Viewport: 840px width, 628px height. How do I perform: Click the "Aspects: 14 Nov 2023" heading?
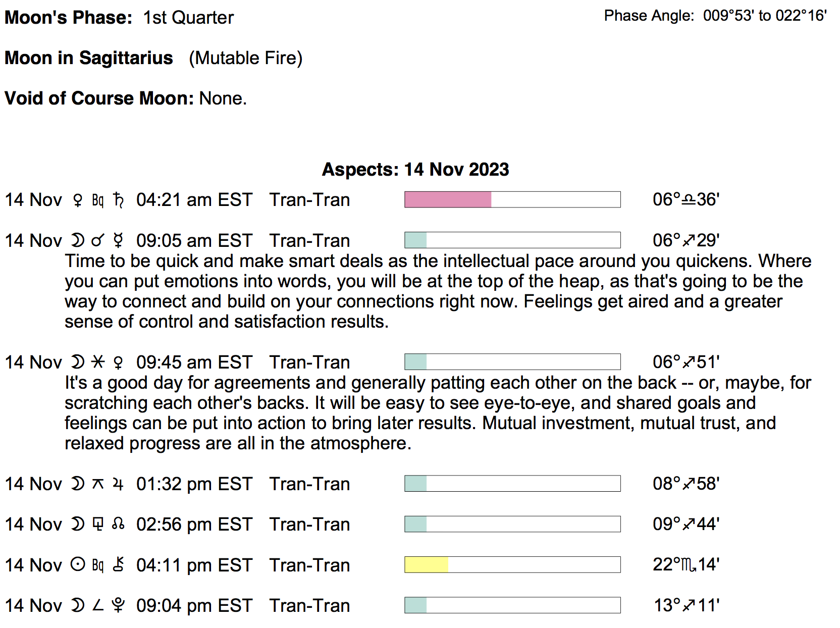click(x=415, y=170)
